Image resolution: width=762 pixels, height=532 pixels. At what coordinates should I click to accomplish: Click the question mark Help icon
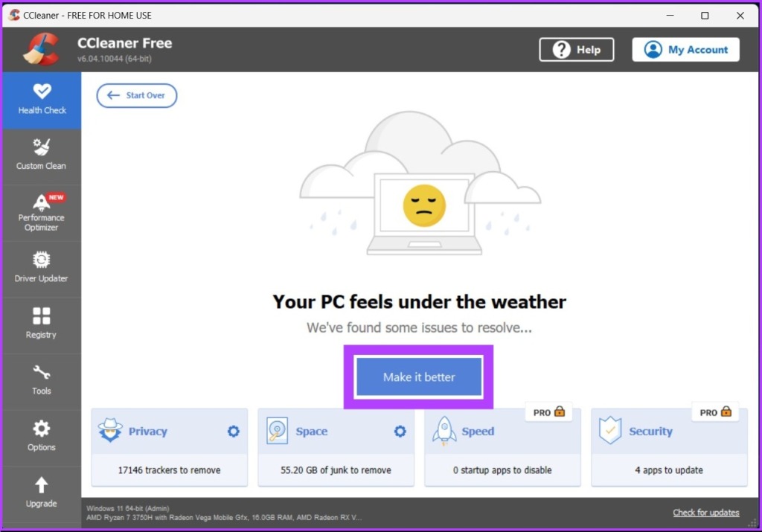click(561, 50)
